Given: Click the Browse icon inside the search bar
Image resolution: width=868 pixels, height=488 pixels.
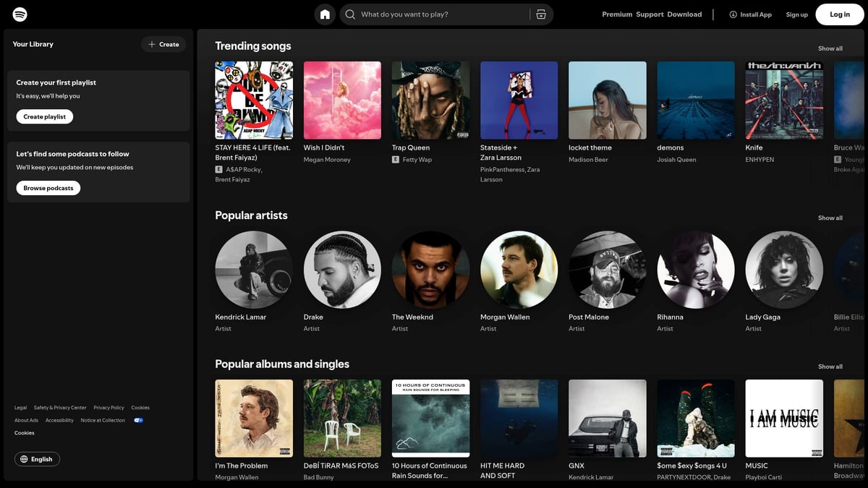Looking at the screenshot, I should click(x=541, y=14).
